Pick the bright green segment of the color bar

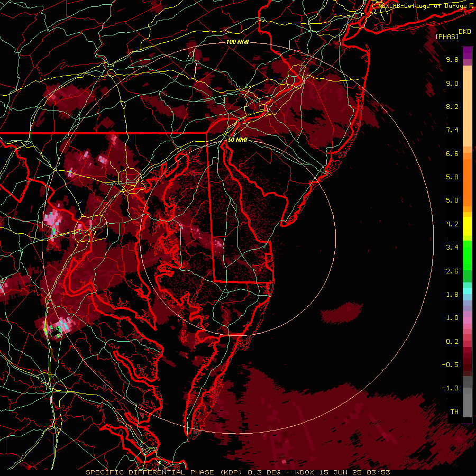click(467, 257)
